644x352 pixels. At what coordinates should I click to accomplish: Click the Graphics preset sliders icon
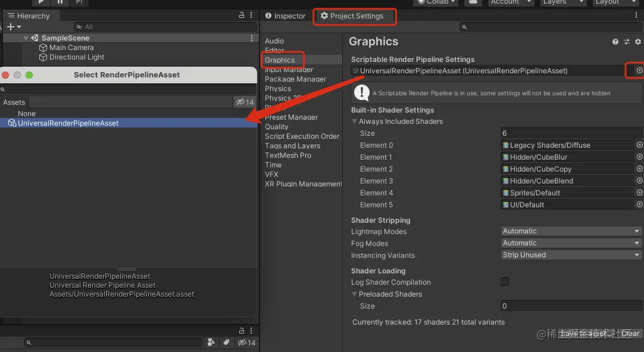point(626,42)
